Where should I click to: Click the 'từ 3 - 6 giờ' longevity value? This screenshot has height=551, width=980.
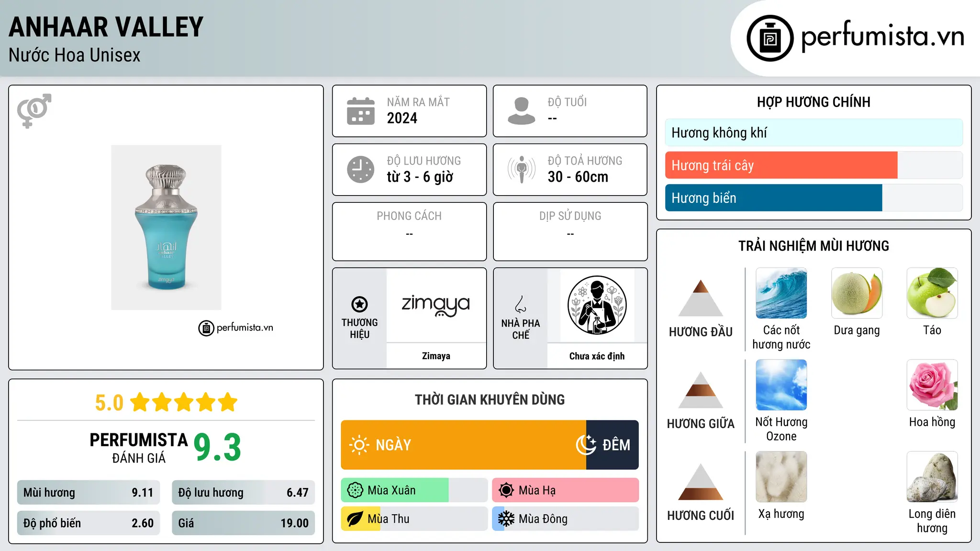point(420,177)
